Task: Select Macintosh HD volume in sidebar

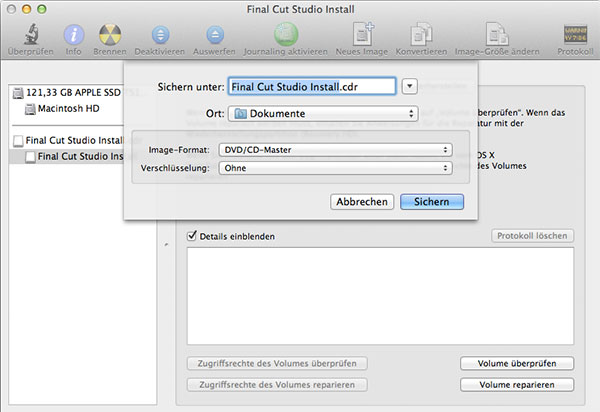Action: (x=62, y=109)
